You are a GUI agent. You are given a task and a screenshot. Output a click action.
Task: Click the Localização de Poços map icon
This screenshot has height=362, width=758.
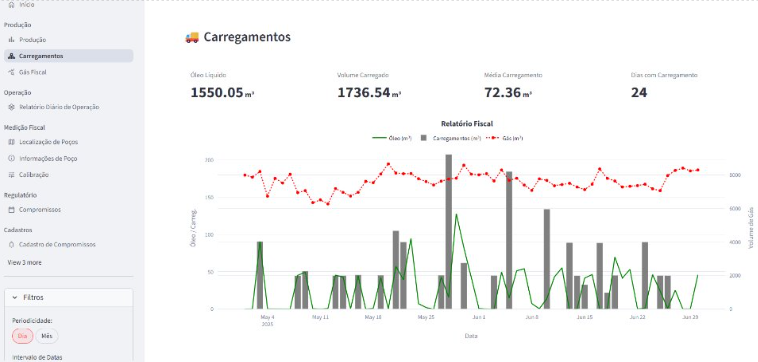click(x=12, y=142)
